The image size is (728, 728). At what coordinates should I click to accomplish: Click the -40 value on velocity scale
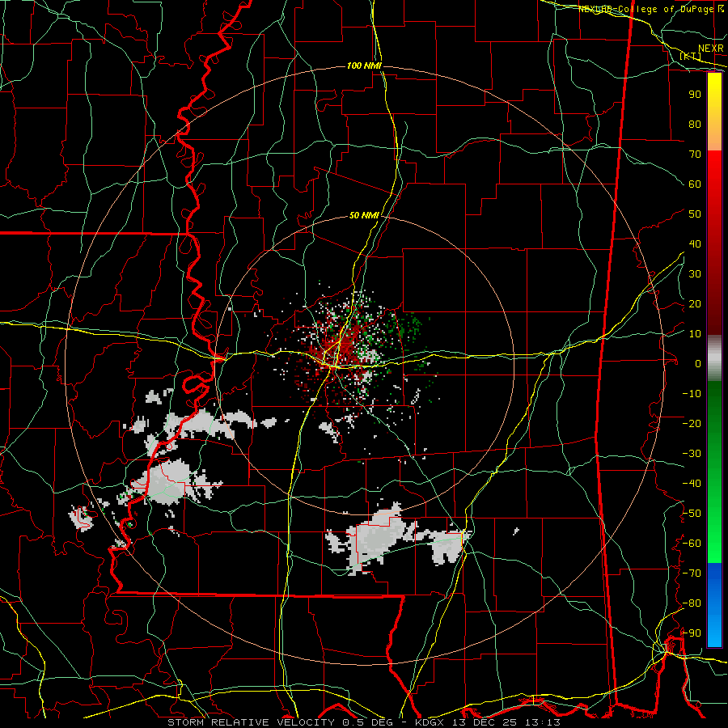point(692,484)
